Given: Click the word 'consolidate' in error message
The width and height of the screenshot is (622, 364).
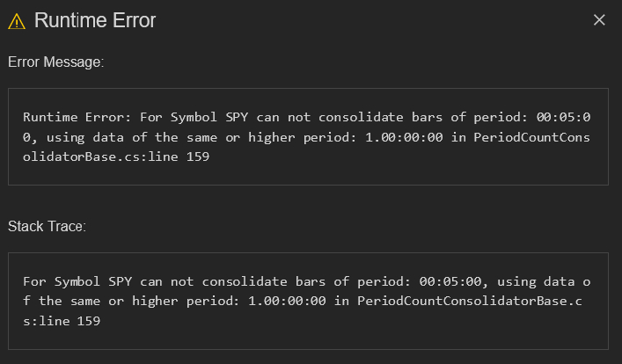Looking at the screenshot, I should [361, 117].
